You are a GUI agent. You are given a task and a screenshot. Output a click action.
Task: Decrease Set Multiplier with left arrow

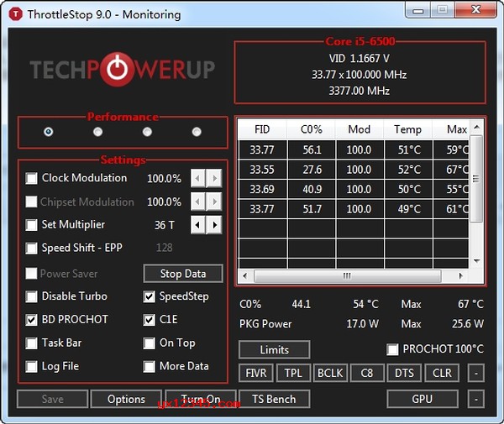198,225
